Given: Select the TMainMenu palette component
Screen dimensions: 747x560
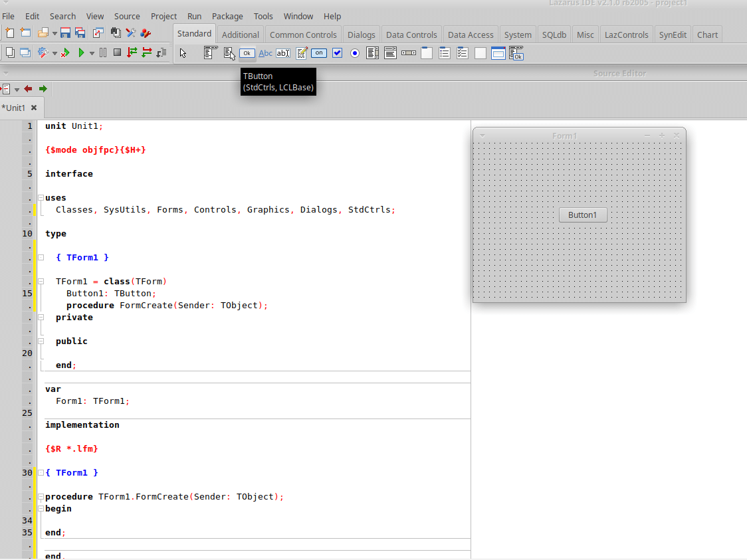Looking at the screenshot, I should click(211, 53).
